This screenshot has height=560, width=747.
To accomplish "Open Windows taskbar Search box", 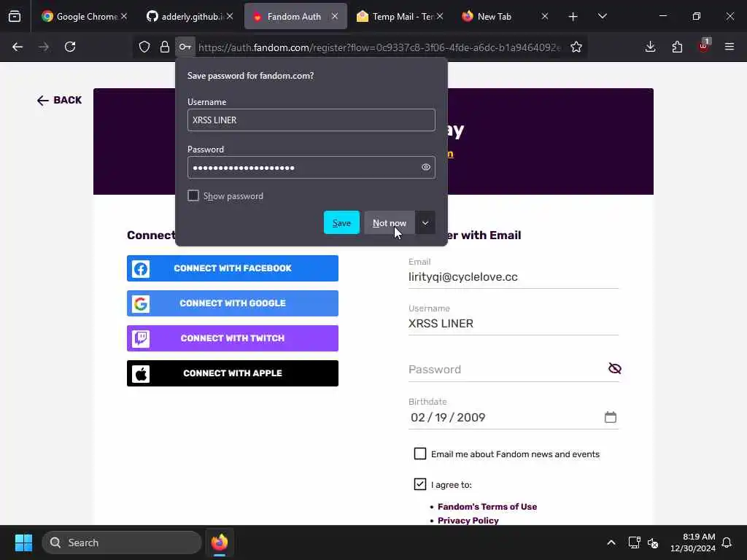I will [x=122, y=542].
